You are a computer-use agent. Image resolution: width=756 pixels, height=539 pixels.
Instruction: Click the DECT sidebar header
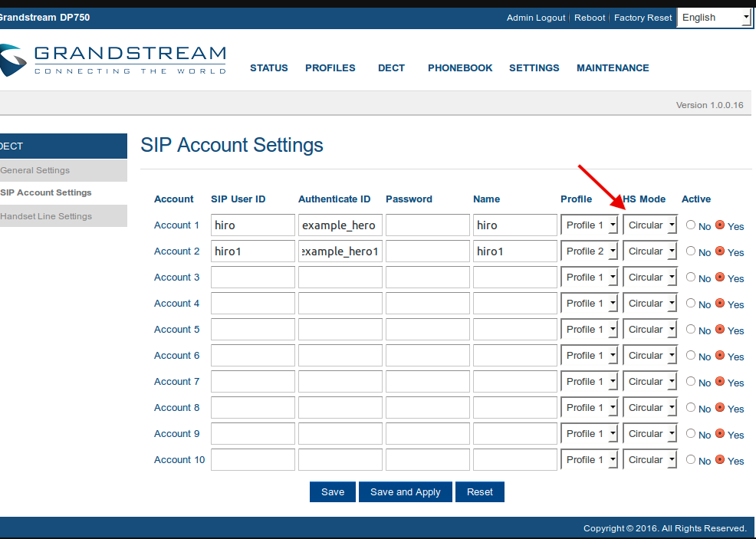tap(63, 146)
